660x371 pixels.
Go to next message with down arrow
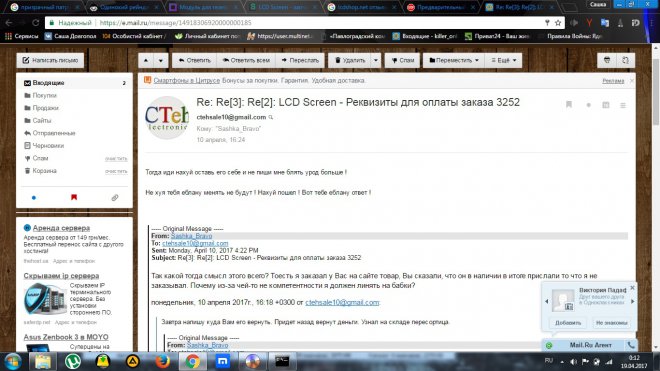click(x=161, y=60)
